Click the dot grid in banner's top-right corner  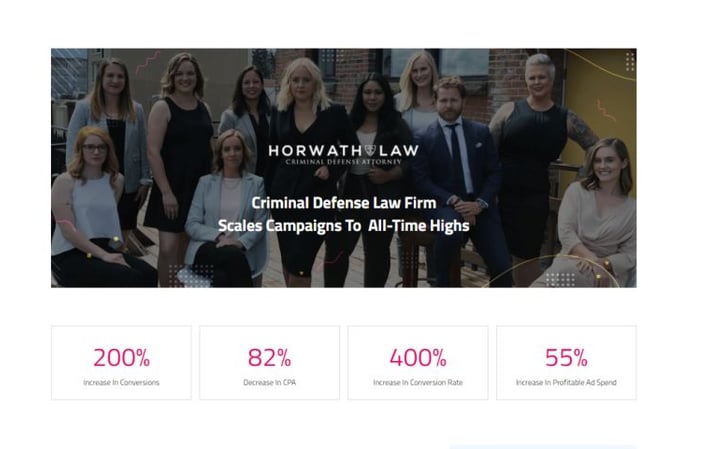click(x=630, y=62)
